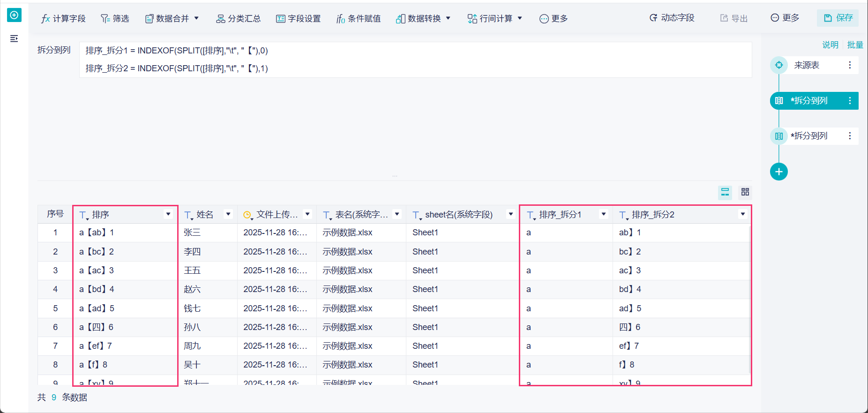Viewport: 868px width, 413px height.
Task: Click the text type icon of 排序 column
Action: pyautogui.click(x=84, y=215)
